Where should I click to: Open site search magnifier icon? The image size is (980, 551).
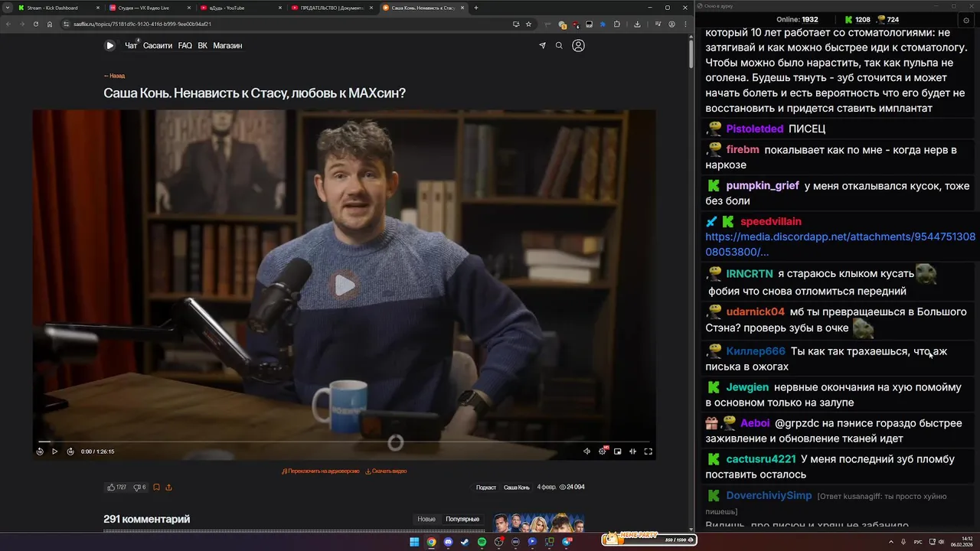(559, 46)
